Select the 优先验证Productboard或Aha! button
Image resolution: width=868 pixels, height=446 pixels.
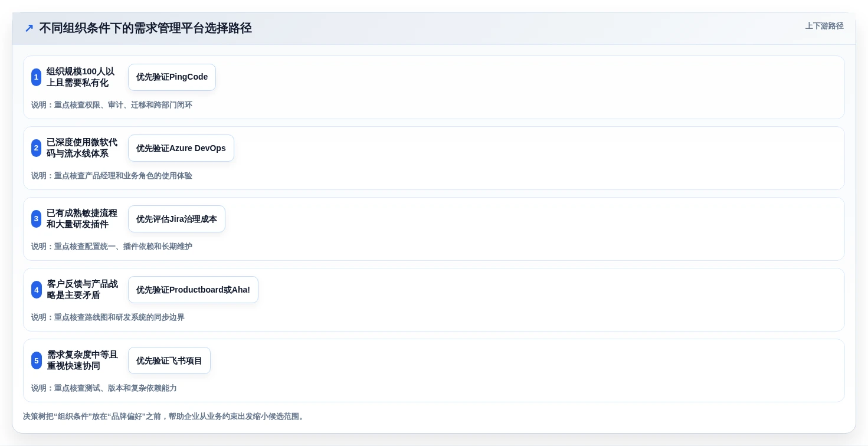[193, 290]
